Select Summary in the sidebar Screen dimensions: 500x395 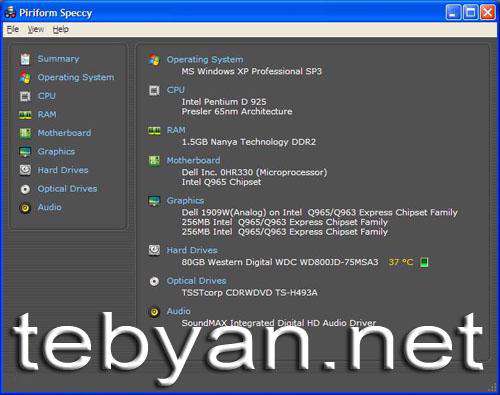coord(58,59)
